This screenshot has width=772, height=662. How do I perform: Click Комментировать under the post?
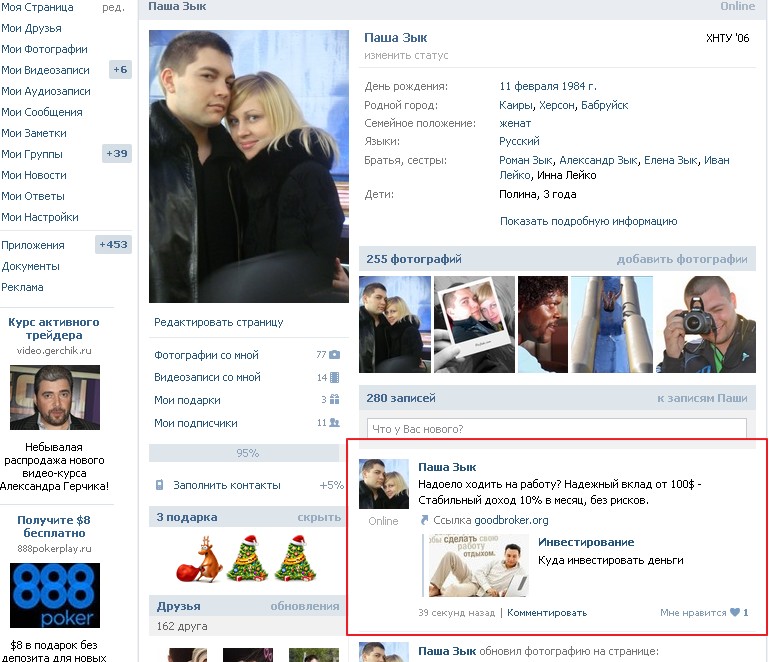click(x=547, y=613)
